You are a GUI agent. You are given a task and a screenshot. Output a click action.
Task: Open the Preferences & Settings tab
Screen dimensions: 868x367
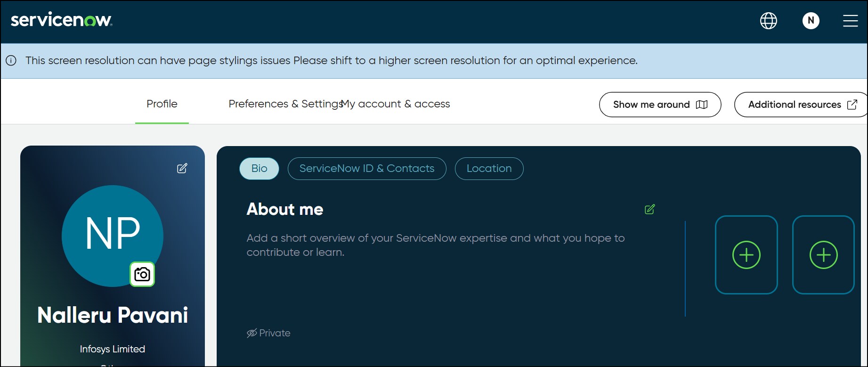pos(285,104)
